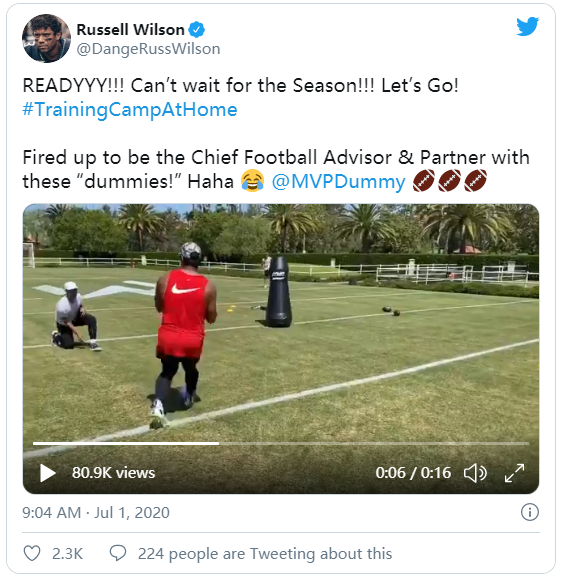
Task: Open the verified badge next to the profile name
Action: [196, 29]
